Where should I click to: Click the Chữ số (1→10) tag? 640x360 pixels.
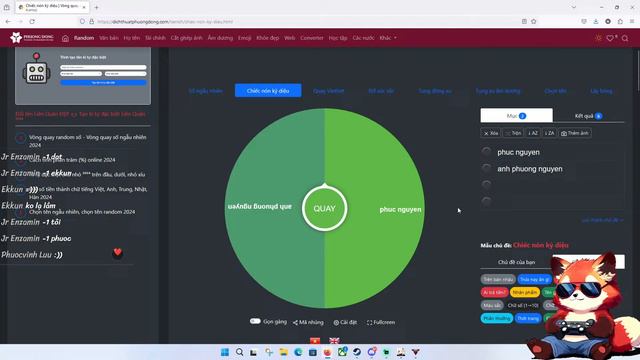click(523, 305)
